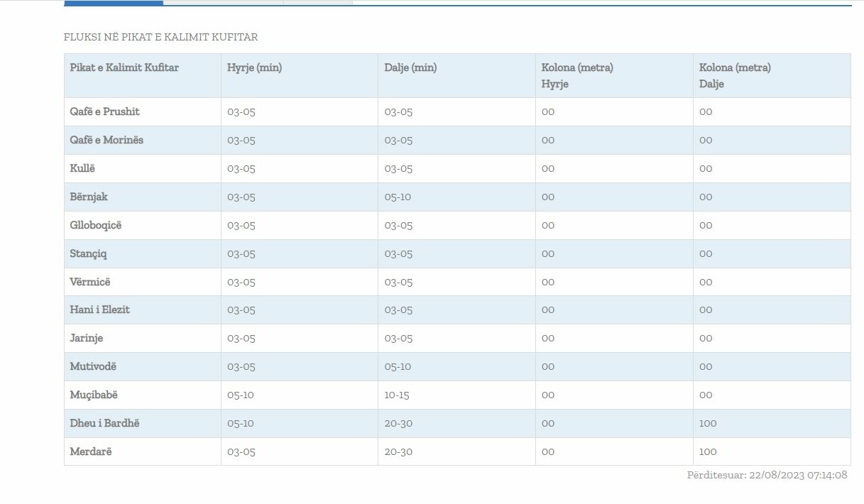
Task: Click the Vërmicë border point
Action: click(90, 282)
